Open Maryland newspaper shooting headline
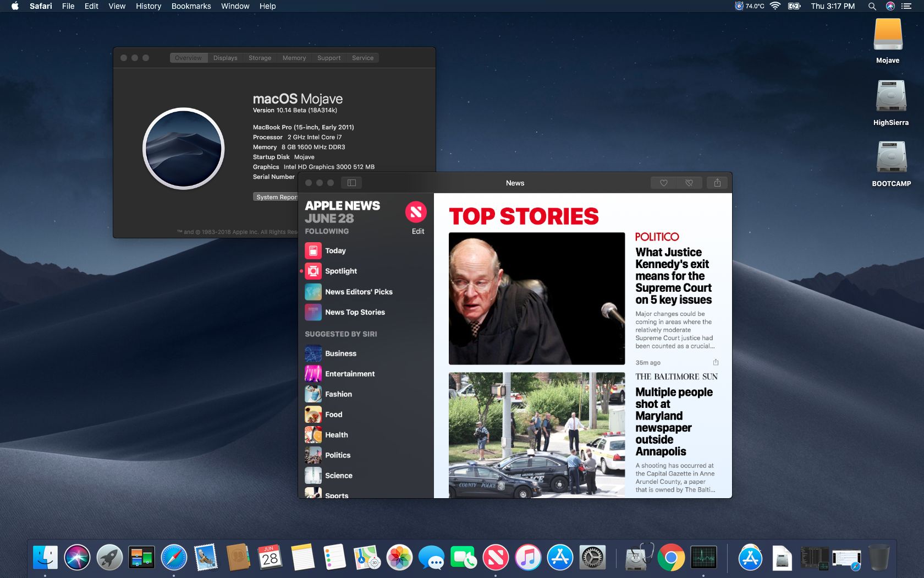Viewport: 924px width, 578px height. click(x=674, y=422)
